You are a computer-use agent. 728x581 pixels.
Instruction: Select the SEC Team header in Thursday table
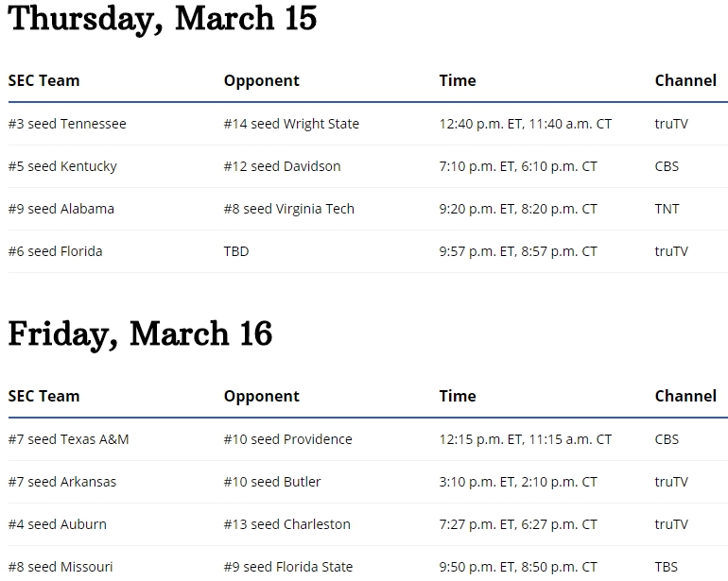coord(43,80)
